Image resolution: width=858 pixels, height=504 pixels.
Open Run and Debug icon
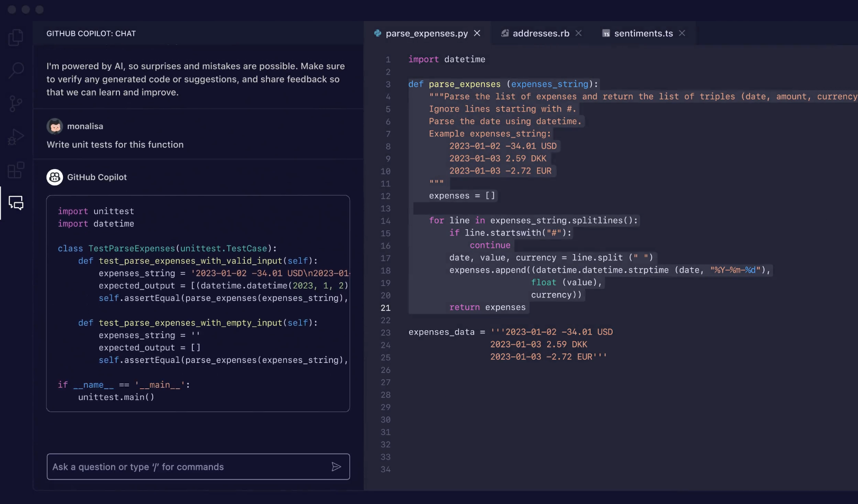pyautogui.click(x=16, y=137)
